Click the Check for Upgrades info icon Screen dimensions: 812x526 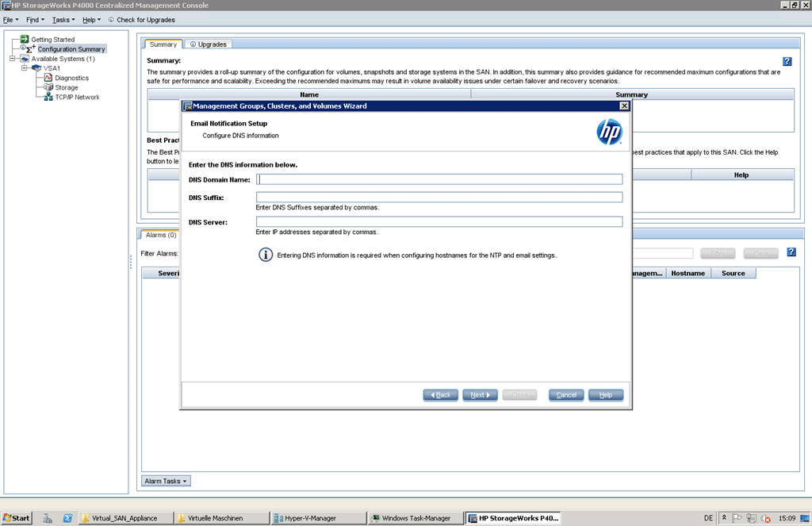coord(111,20)
